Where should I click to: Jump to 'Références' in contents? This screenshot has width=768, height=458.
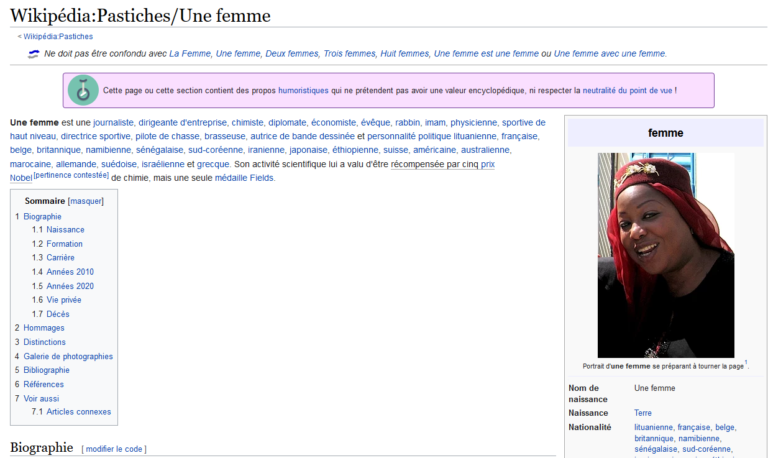44,384
